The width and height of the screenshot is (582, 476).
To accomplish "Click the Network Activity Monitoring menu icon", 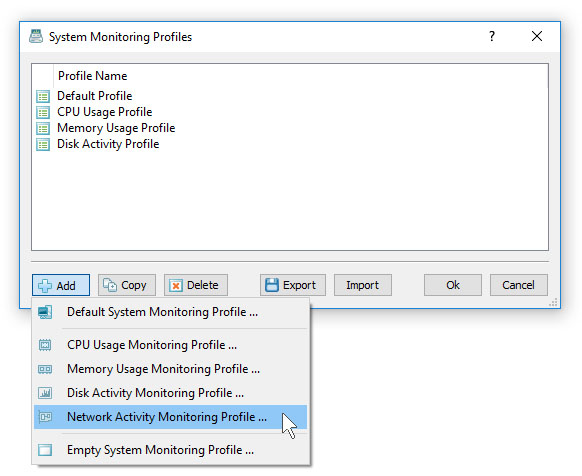I will [45, 417].
